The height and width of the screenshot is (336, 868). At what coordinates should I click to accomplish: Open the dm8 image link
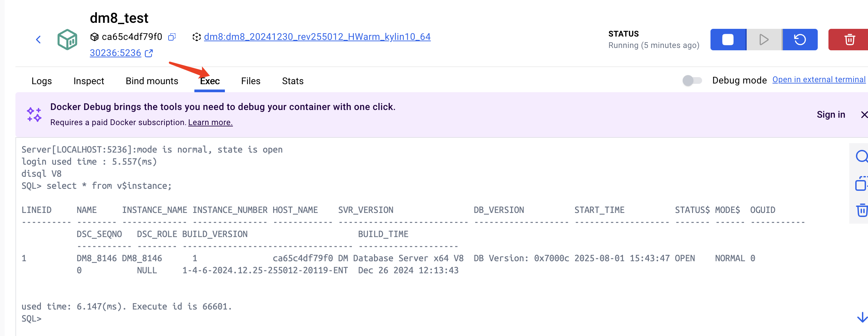click(317, 37)
